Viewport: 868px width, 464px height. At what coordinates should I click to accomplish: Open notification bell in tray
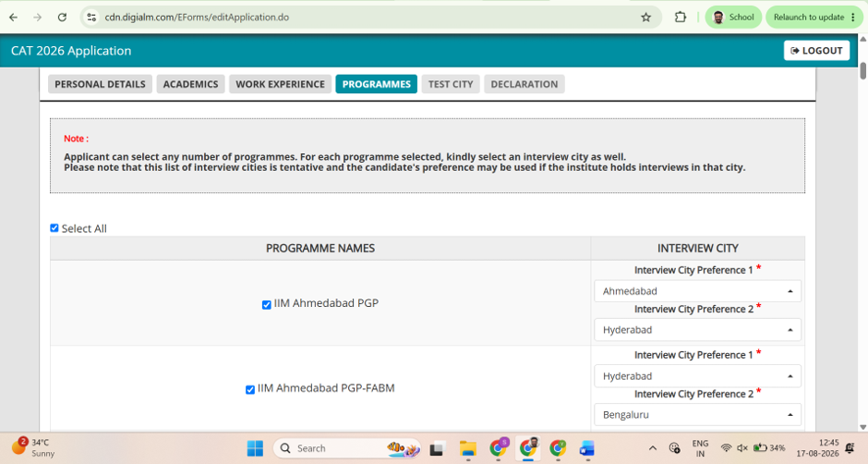pyautogui.click(x=850, y=448)
